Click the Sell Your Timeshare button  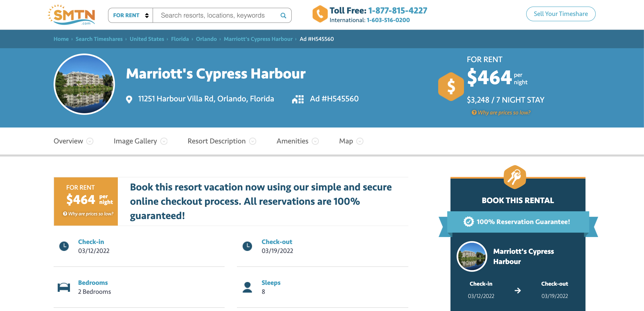coord(561,14)
